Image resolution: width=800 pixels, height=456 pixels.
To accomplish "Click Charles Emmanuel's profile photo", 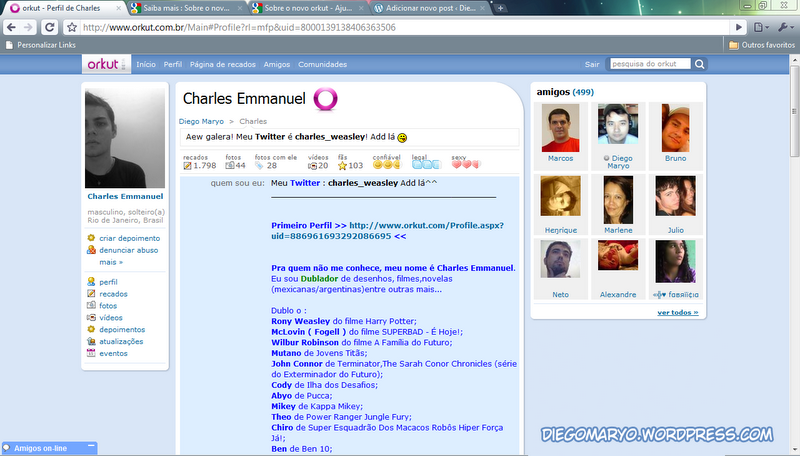I will click(124, 138).
